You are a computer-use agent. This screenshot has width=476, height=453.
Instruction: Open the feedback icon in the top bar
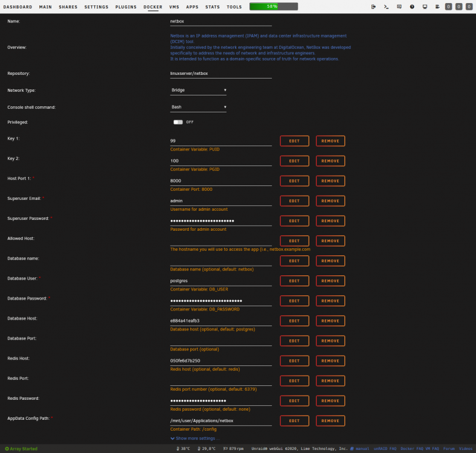coord(399,7)
